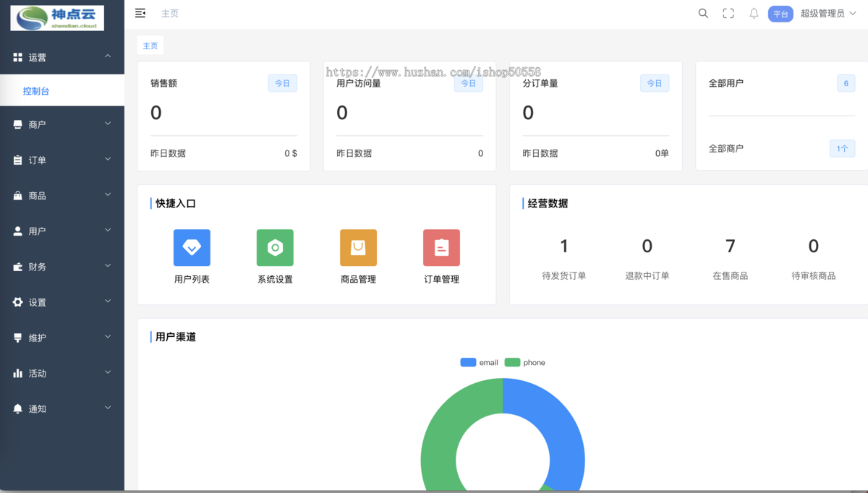Click the 主页 breadcrumb in header
868x493 pixels.
[170, 14]
